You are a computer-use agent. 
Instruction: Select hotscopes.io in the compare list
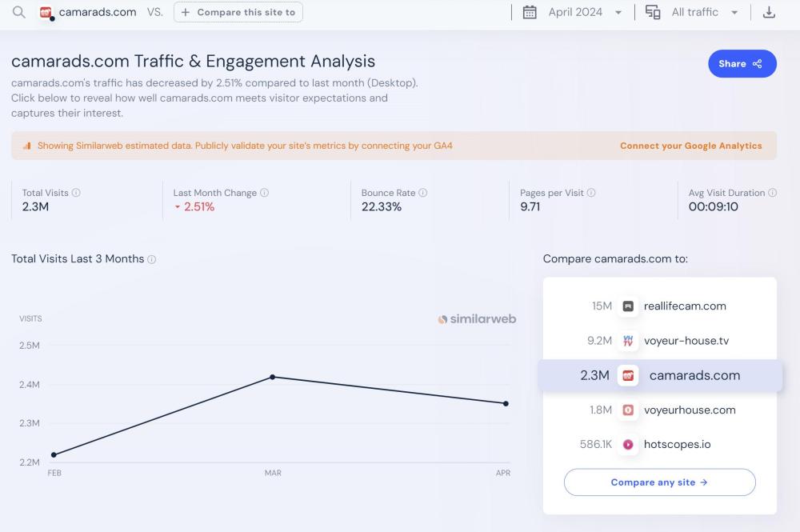click(677, 444)
